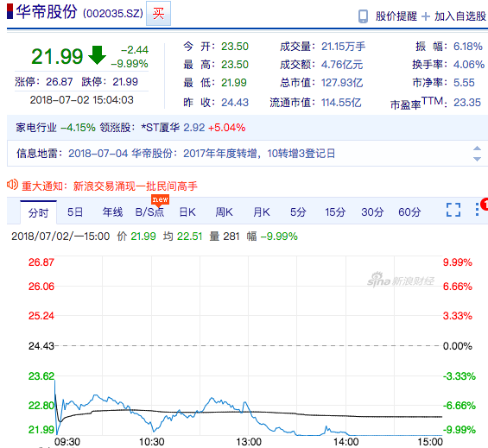
Task: Switch to the 30分 chart tab
Action: tap(372, 212)
